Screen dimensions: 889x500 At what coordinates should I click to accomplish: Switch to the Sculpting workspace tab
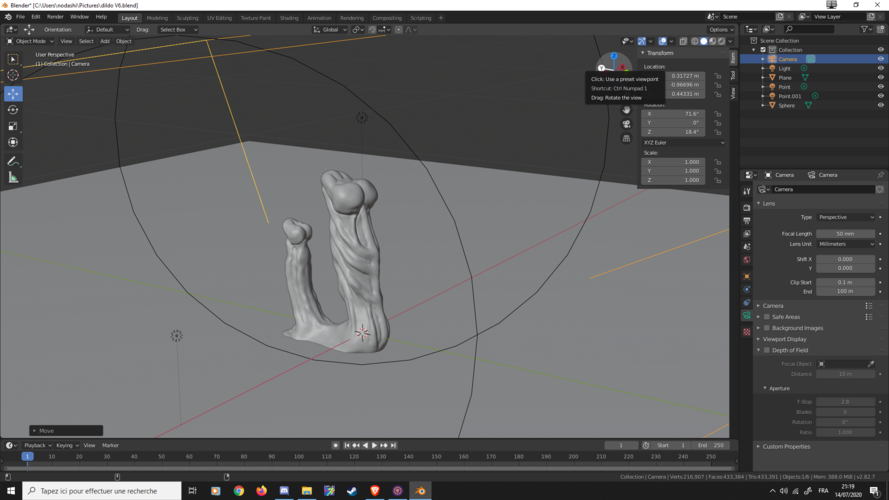tap(187, 18)
